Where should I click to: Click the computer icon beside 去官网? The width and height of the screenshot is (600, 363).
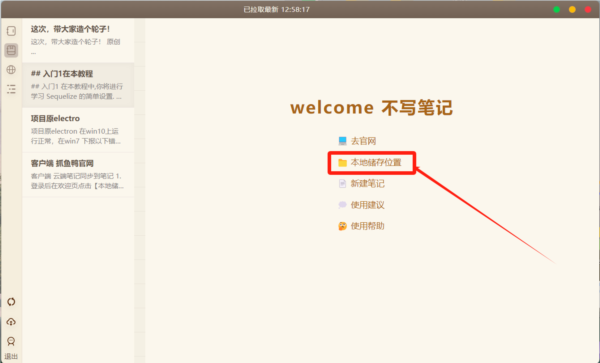[x=342, y=141]
